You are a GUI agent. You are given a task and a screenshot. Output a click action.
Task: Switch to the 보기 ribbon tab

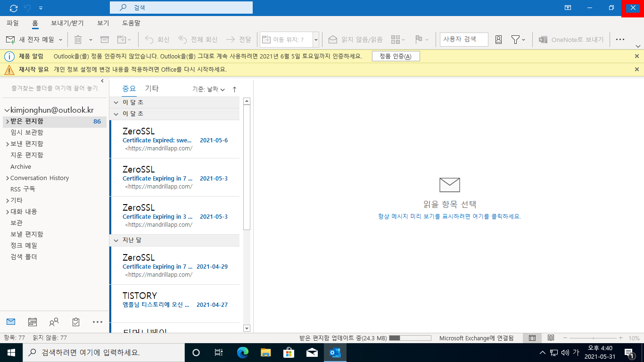103,23
